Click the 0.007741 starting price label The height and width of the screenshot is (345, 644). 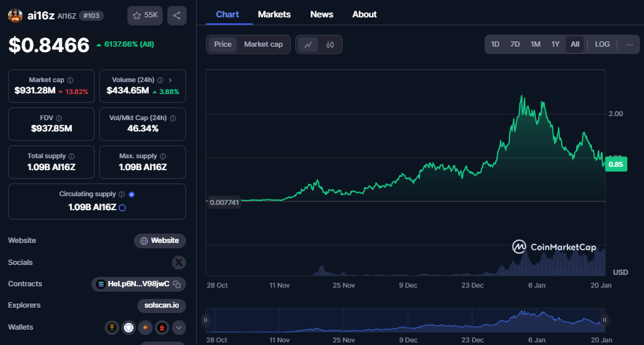coord(224,203)
